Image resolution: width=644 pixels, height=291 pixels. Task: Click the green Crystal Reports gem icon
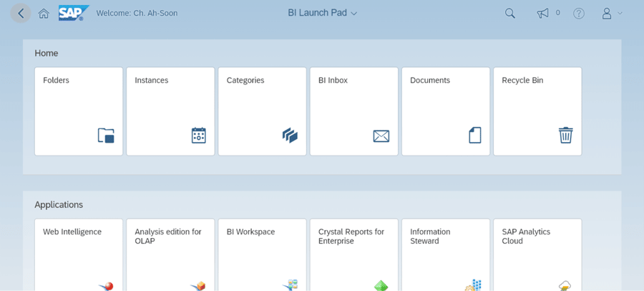pyautogui.click(x=381, y=286)
